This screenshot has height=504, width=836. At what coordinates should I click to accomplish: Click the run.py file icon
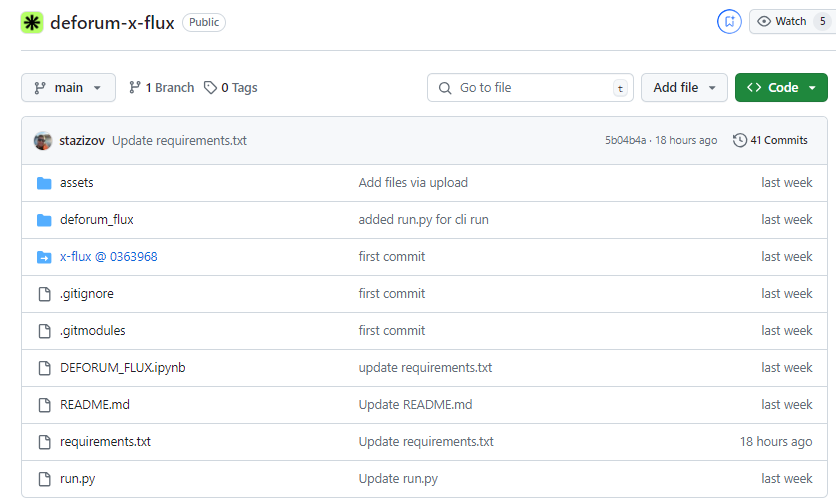[44, 479]
